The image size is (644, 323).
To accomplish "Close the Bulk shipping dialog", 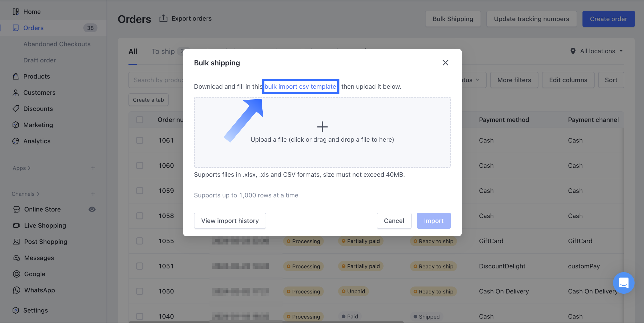I will 445,63.
